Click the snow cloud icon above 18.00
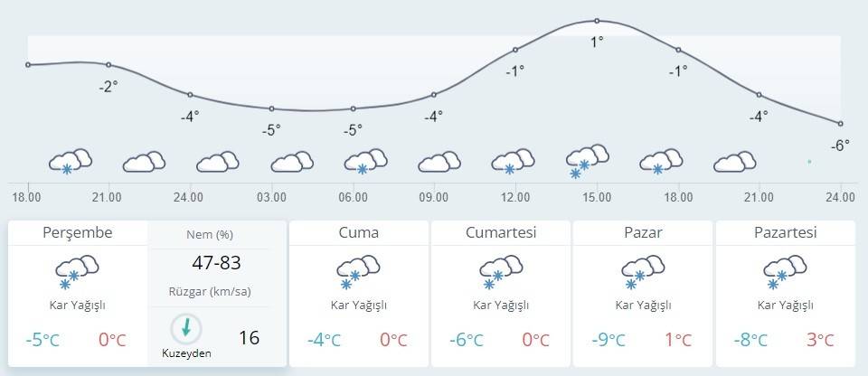The image size is (868, 376). point(71,161)
